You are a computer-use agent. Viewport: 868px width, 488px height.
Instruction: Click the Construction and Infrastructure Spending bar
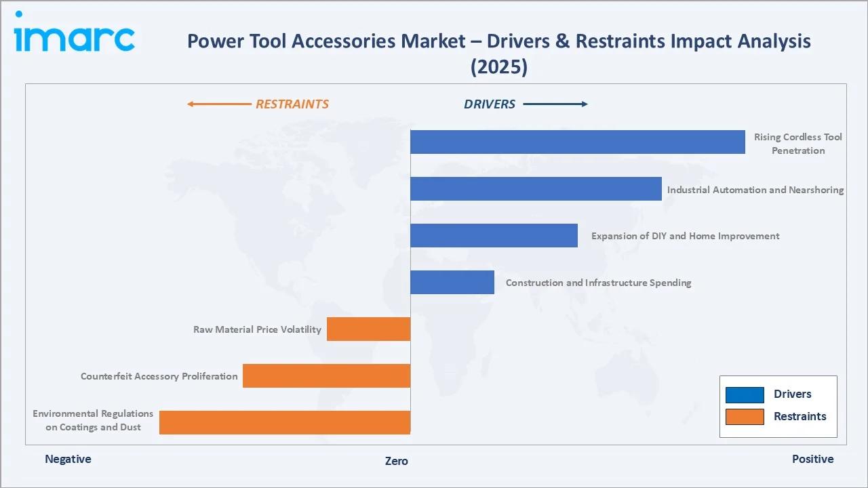click(x=452, y=283)
